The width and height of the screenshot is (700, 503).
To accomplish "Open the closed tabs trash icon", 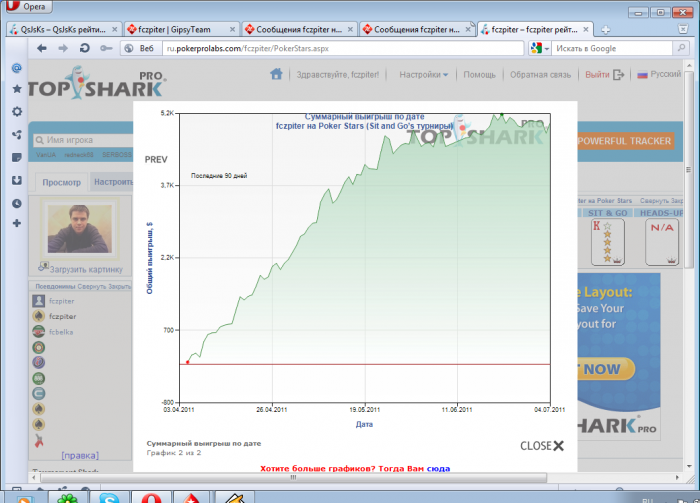I will tap(683, 29).
